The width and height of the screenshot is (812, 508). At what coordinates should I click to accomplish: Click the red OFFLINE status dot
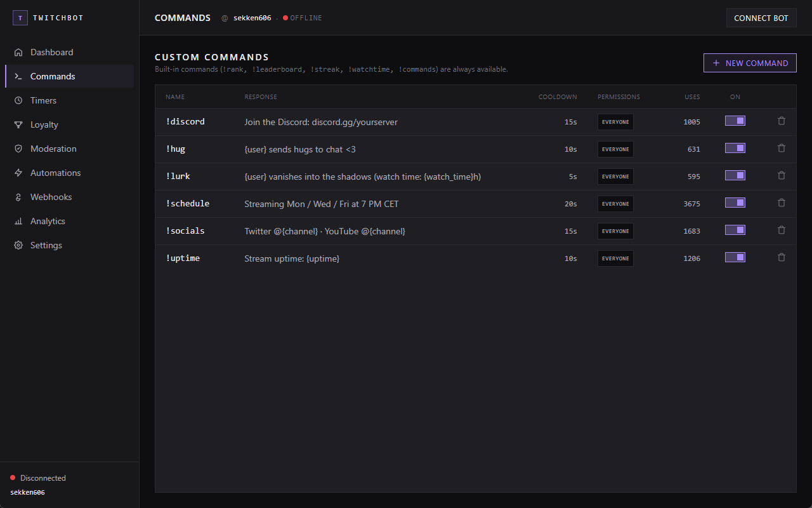coord(285,18)
